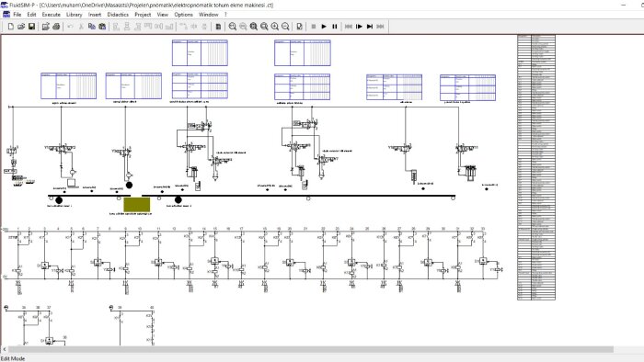Open the Edit menu

click(31, 15)
